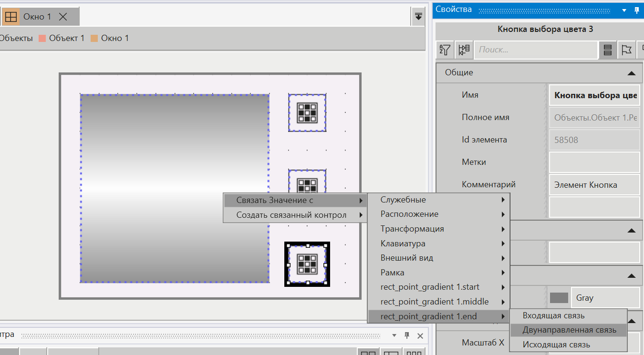
Task: Click the sort-and-filter properties icon
Action: tap(445, 50)
